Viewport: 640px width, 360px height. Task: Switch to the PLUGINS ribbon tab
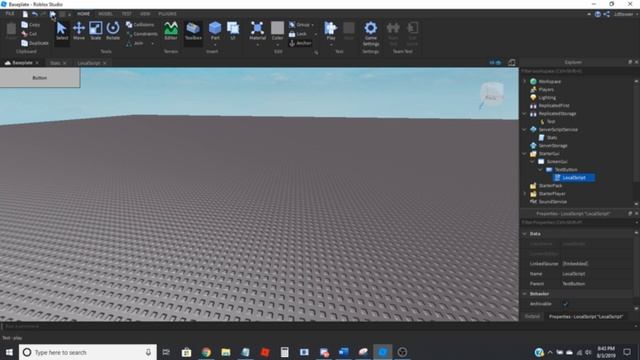tap(167, 14)
